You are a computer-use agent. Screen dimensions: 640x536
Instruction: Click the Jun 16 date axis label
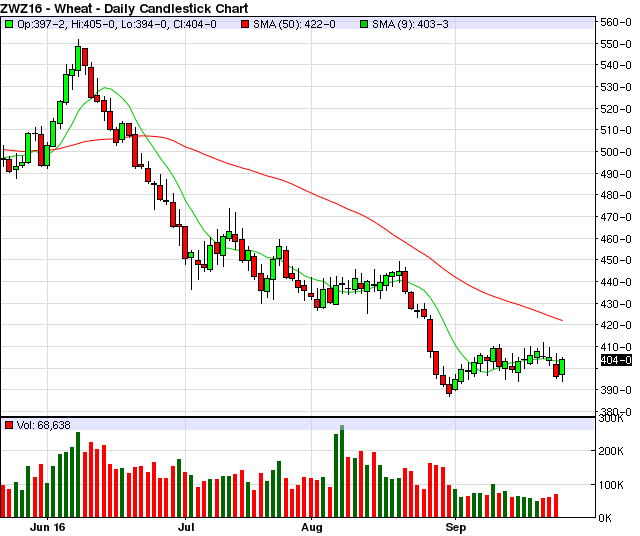[48, 527]
